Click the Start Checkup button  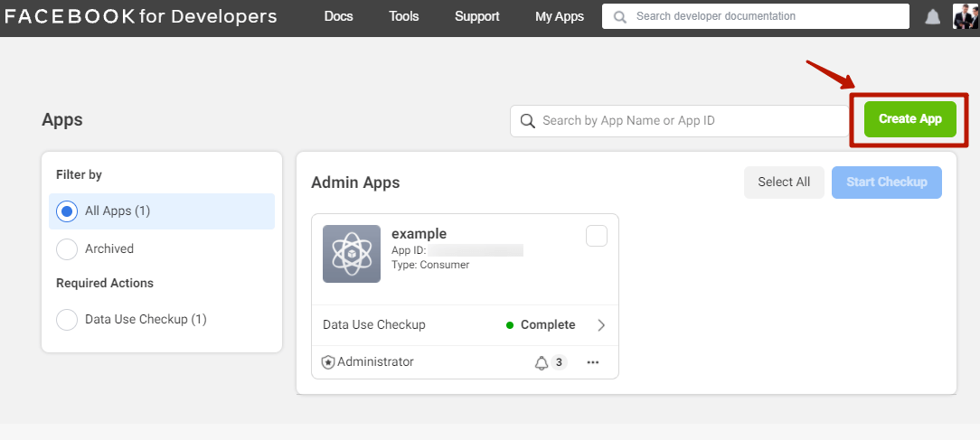click(886, 183)
